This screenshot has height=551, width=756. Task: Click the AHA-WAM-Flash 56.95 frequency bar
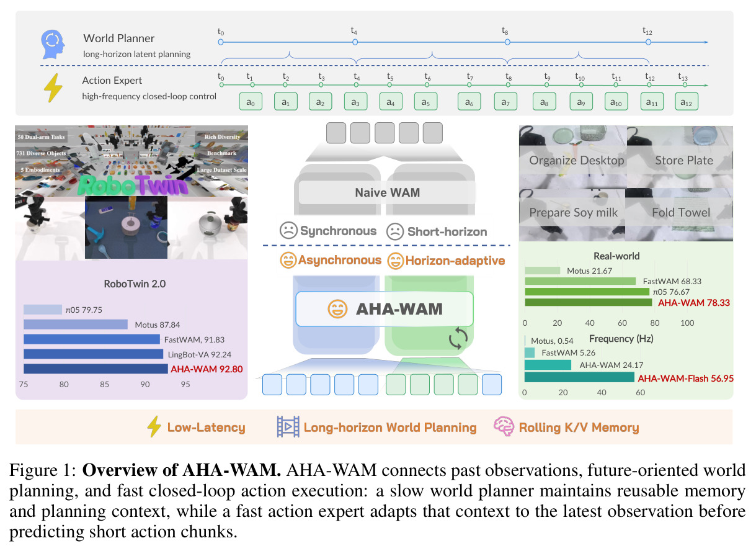click(x=579, y=377)
